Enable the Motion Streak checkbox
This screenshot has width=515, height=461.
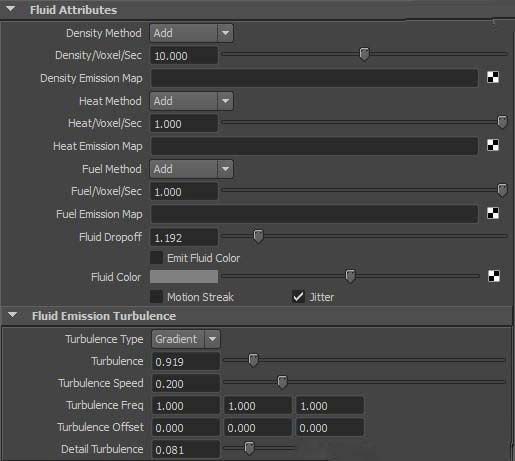[156, 297]
